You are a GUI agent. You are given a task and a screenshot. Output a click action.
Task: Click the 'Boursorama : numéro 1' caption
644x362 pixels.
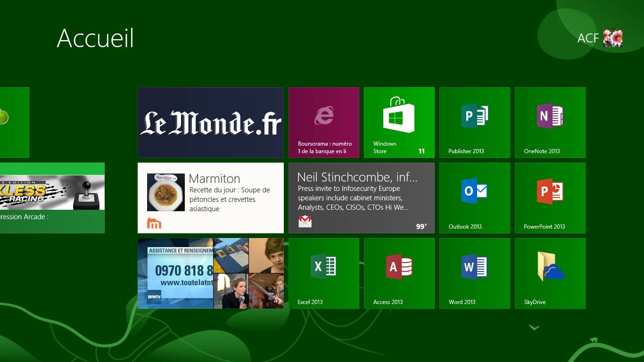click(325, 148)
